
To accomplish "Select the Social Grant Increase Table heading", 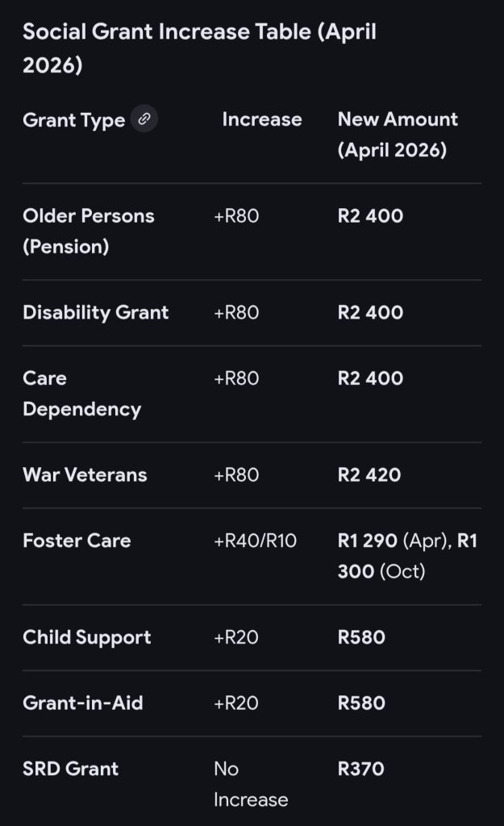I will (x=200, y=48).
